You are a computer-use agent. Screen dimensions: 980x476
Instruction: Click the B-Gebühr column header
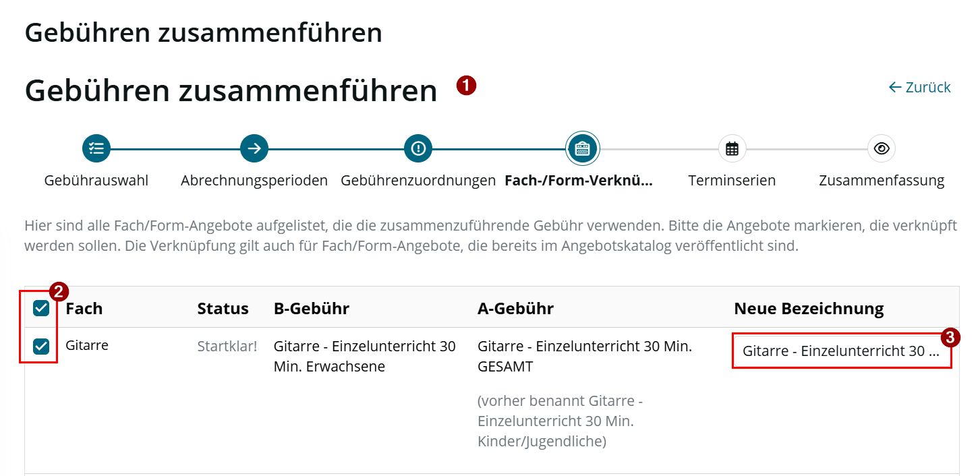(312, 309)
